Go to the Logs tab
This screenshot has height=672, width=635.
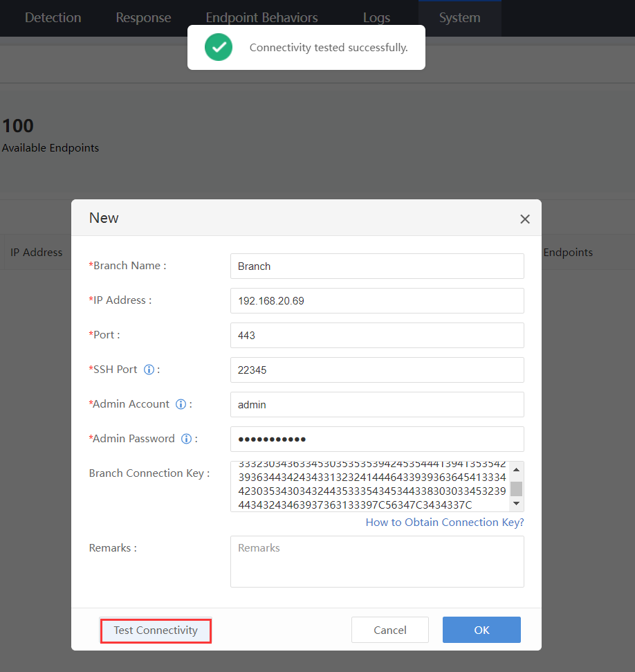[376, 18]
